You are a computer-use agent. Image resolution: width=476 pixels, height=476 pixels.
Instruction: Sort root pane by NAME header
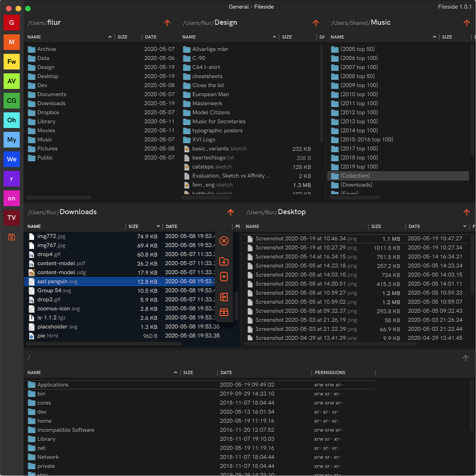pos(34,373)
